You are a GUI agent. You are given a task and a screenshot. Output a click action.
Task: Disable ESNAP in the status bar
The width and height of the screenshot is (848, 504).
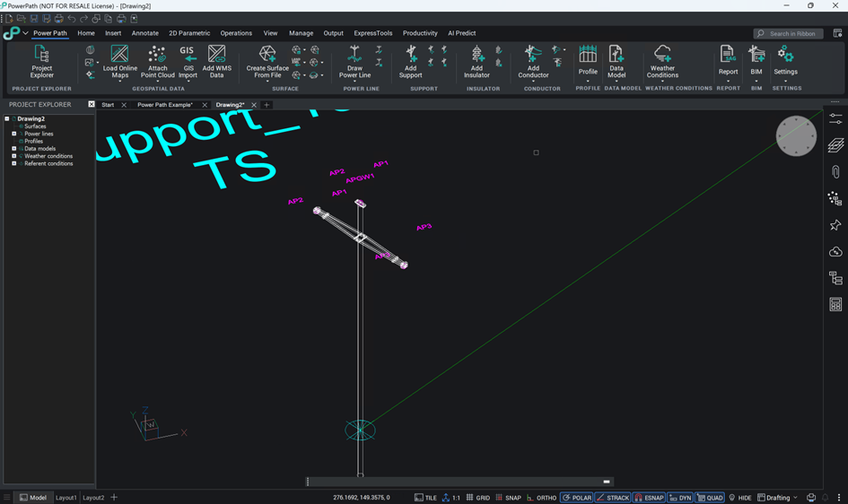point(649,498)
